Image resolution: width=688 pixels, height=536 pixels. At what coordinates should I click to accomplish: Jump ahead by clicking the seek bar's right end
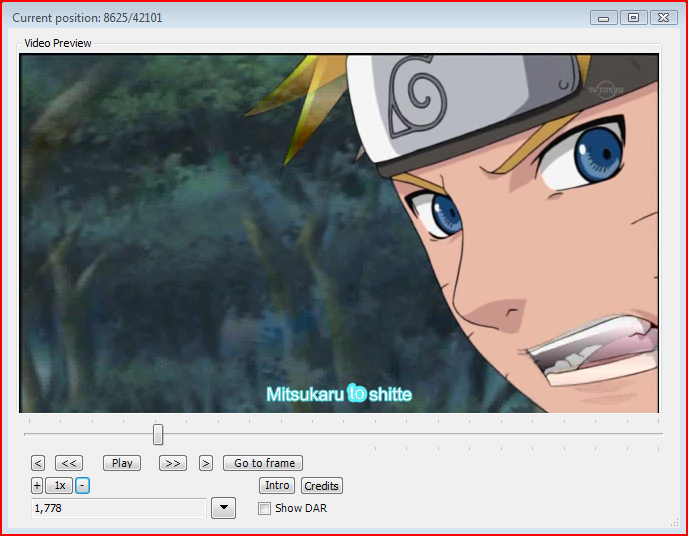655,434
